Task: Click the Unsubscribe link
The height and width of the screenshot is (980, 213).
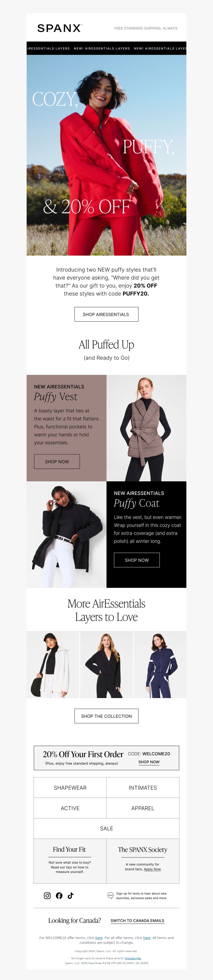Action: pyautogui.click(x=133, y=958)
